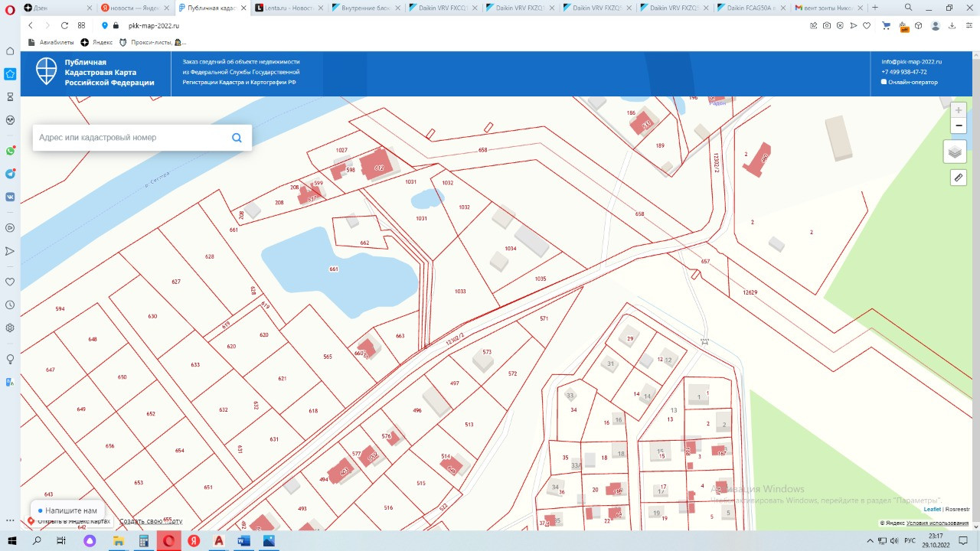Select the ruler measurement tool
This screenshot has height=551, width=980.
tap(958, 178)
